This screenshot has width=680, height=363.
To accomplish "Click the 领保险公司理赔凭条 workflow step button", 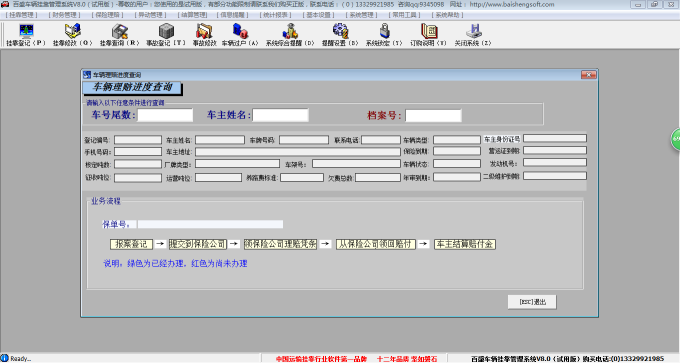I will click(x=280, y=244).
